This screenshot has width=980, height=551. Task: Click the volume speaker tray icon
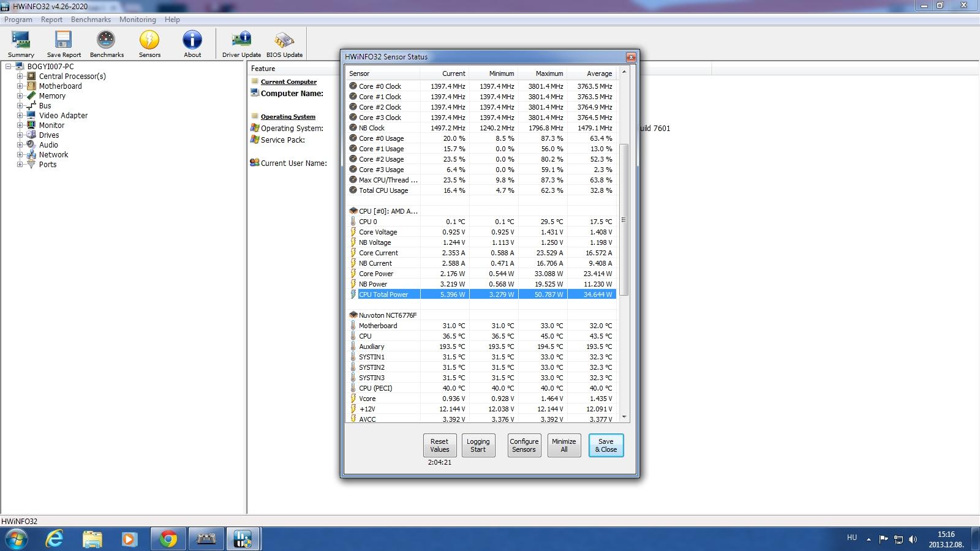tap(913, 539)
